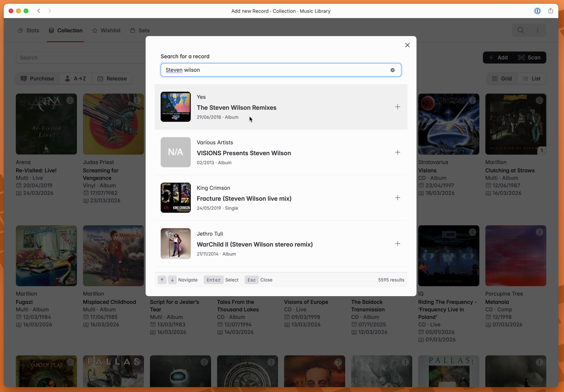
Task: Open options menu on Arena Re-Visited cover
Action: point(70,100)
